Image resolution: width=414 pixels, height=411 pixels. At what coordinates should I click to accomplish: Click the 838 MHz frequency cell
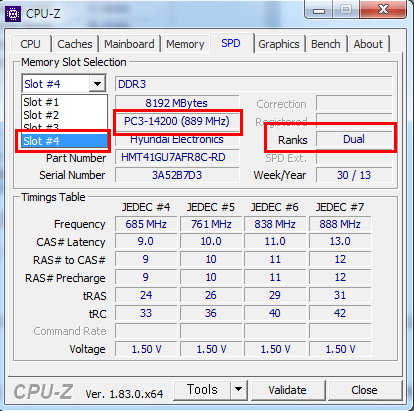point(275,224)
